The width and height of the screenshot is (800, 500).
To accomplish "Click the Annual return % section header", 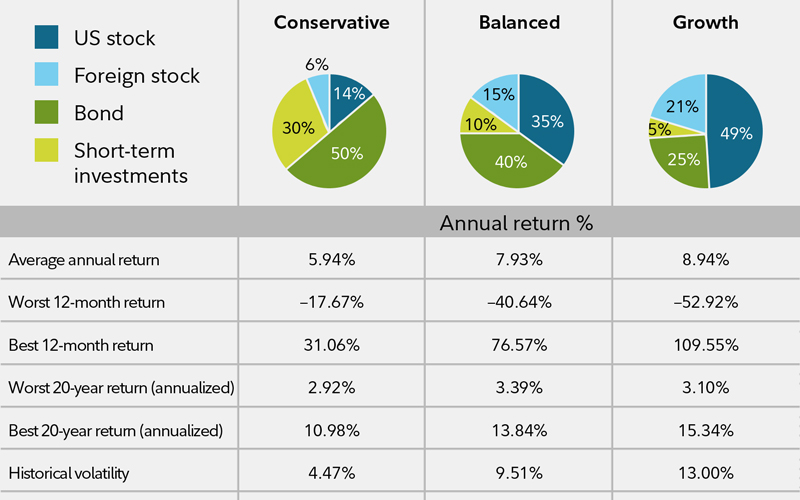I will point(518,222).
